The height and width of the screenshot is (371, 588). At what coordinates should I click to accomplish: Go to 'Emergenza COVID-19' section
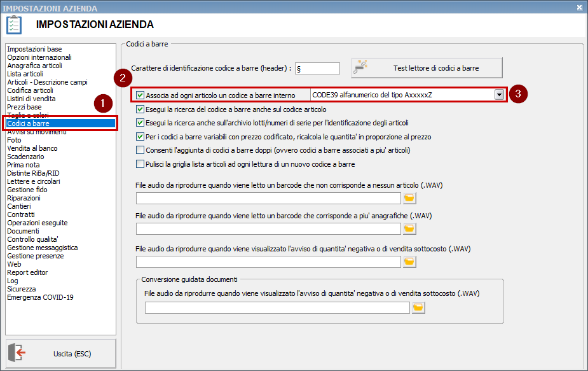click(40, 297)
